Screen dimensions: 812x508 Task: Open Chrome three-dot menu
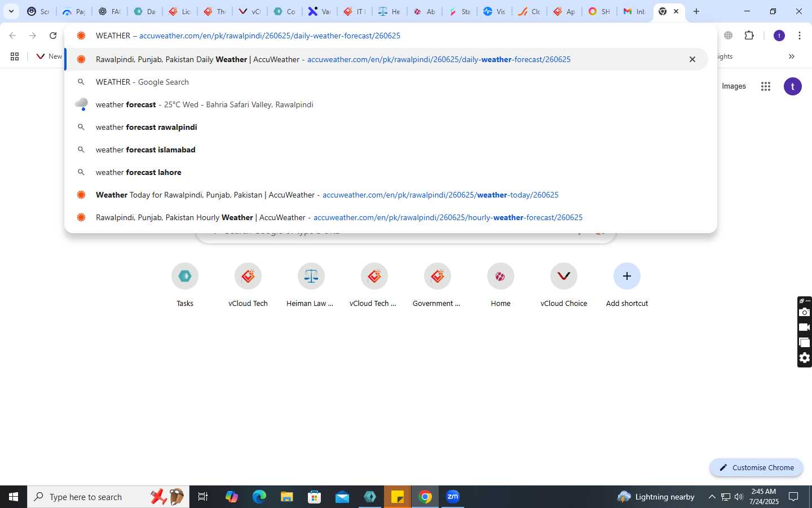pyautogui.click(x=800, y=36)
